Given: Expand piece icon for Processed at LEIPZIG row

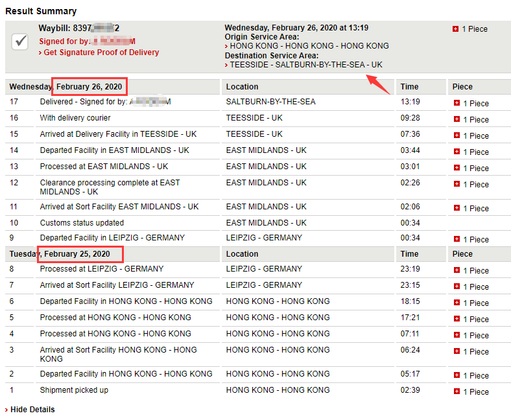Looking at the screenshot, I should tap(457, 270).
